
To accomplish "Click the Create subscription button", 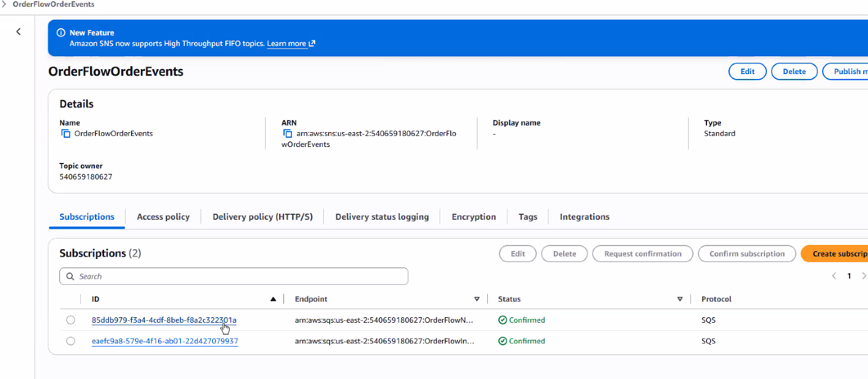I will (x=834, y=253).
